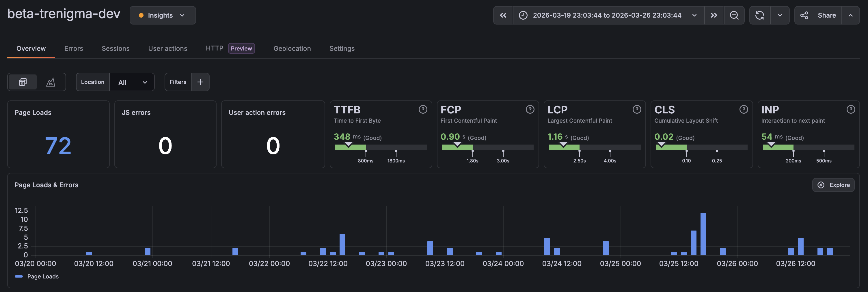Expand the time range picker dropdown
Image resolution: width=868 pixels, height=292 pixels.
pos(694,15)
